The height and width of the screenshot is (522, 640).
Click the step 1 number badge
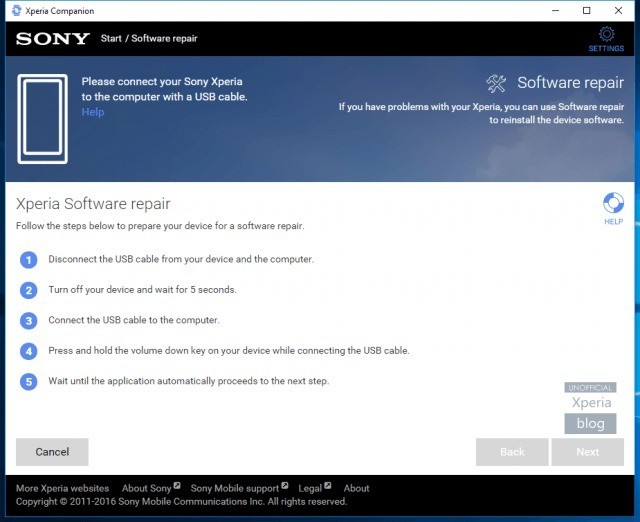tap(29, 259)
